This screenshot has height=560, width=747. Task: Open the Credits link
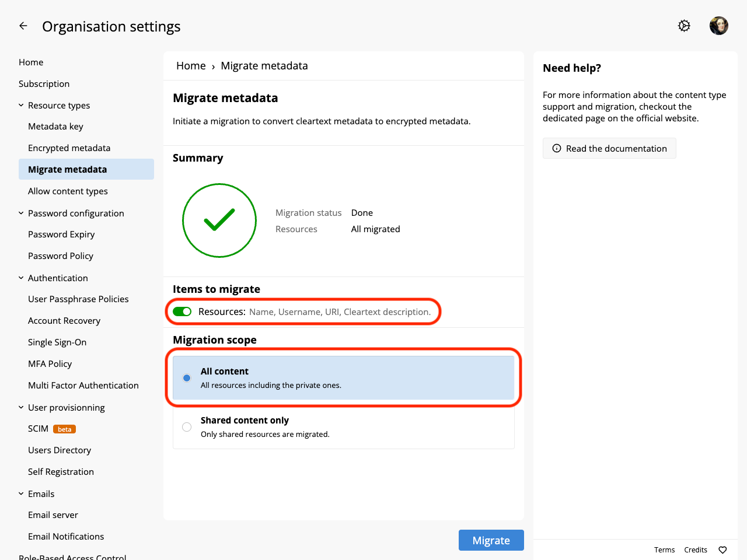696,550
